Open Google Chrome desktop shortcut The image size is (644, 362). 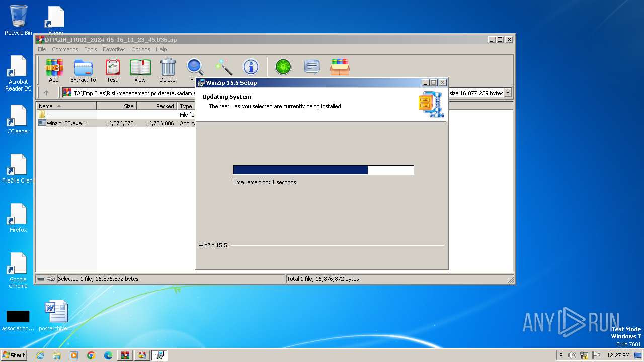(18, 270)
